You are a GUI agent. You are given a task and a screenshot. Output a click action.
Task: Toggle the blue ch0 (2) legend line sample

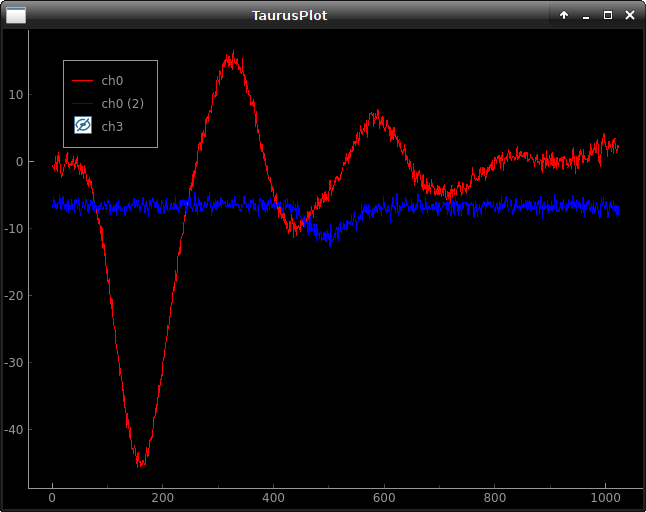[83, 103]
